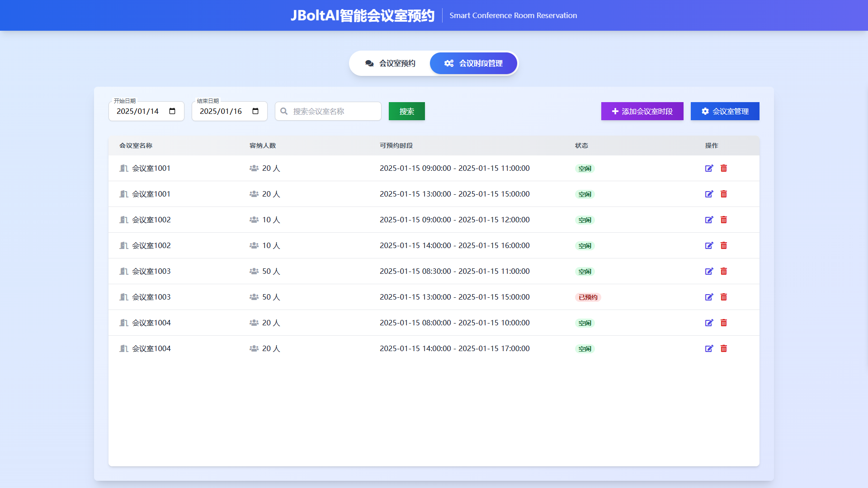868x488 pixels.
Task: Select the 会议时段管理 tab
Action: point(473,63)
